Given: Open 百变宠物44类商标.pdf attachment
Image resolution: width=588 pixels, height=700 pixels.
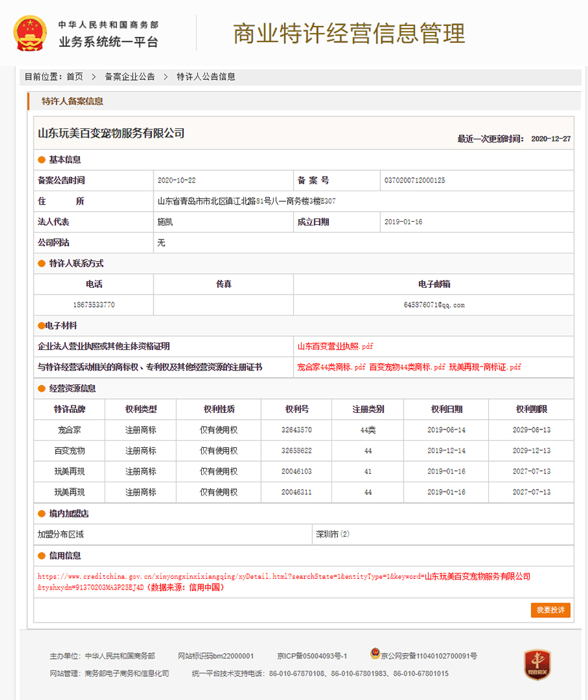Looking at the screenshot, I should click(x=407, y=367).
